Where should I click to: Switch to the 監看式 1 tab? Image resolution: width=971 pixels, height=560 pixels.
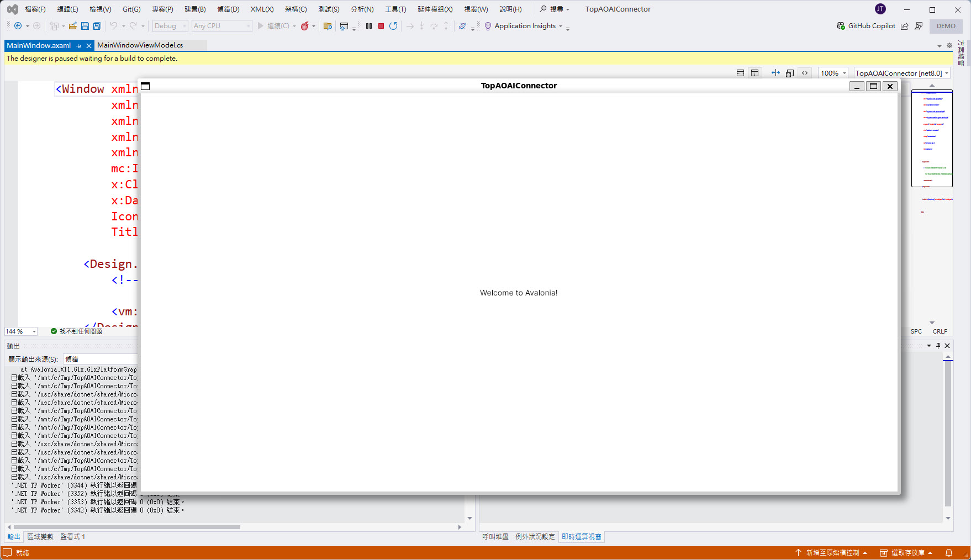pos(73,537)
